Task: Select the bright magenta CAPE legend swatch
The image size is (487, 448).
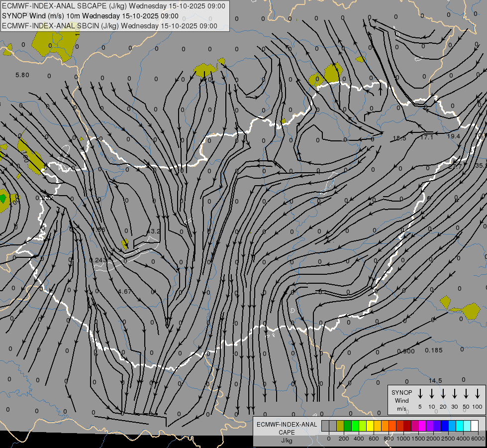Action: coord(422,426)
